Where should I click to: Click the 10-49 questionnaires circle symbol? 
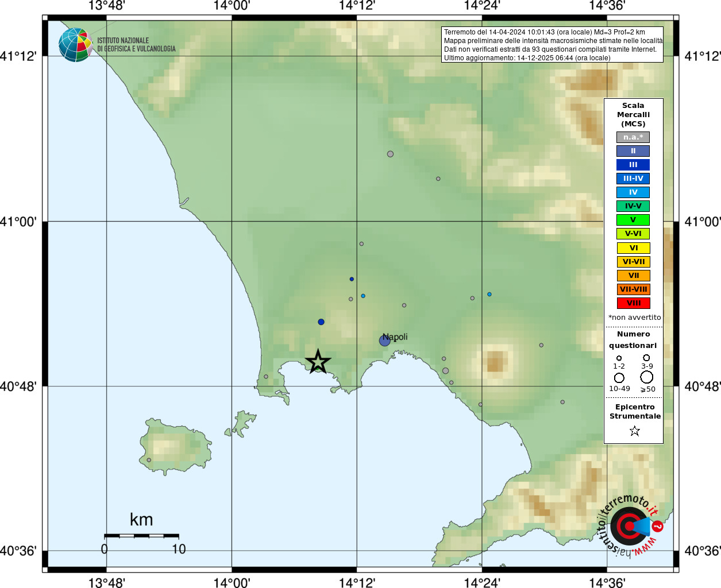coord(619,378)
